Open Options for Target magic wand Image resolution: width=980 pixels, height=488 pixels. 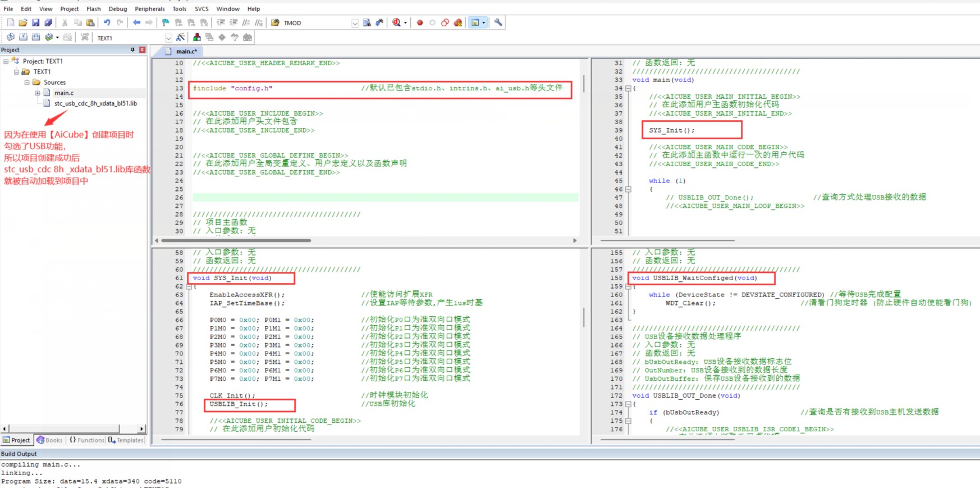(x=180, y=37)
